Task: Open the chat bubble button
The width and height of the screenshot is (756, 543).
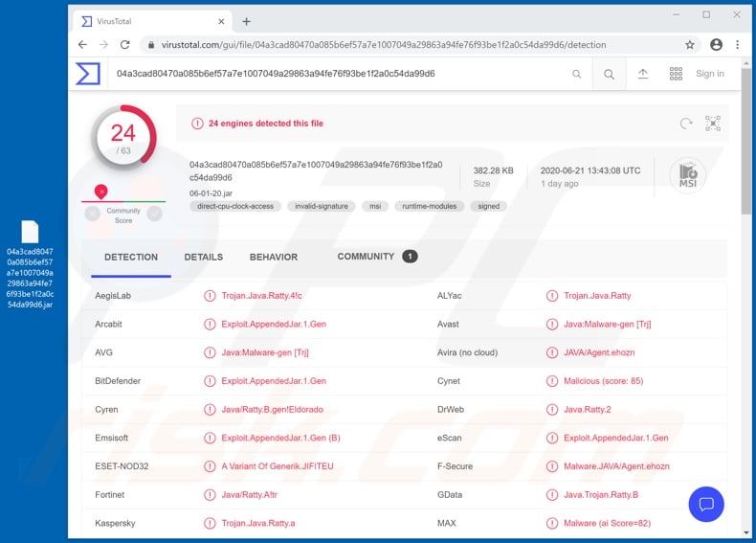Action: point(706,505)
